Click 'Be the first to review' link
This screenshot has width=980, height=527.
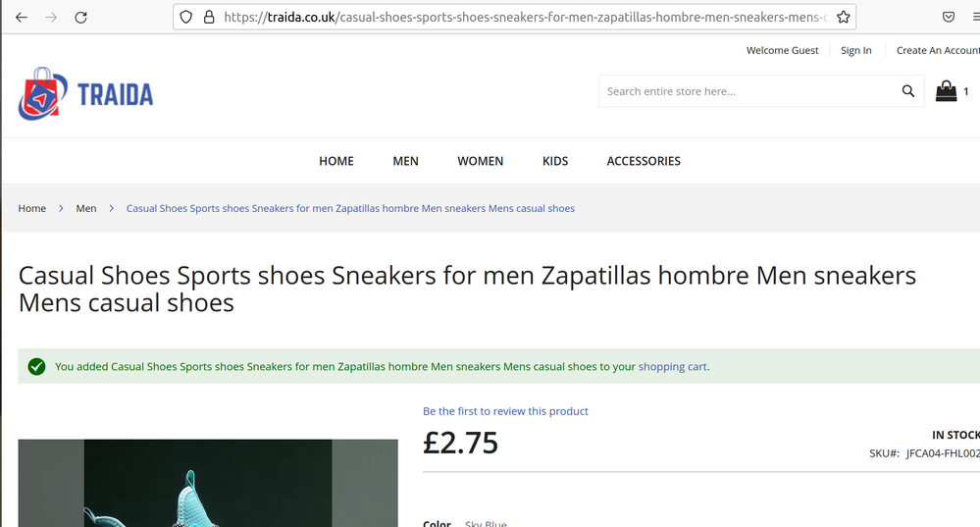(505, 411)
